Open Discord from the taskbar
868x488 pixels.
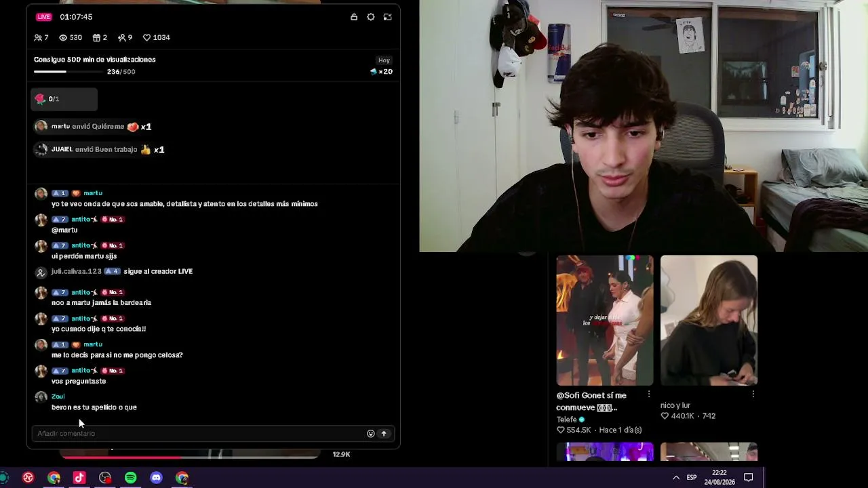click(156, 478)
